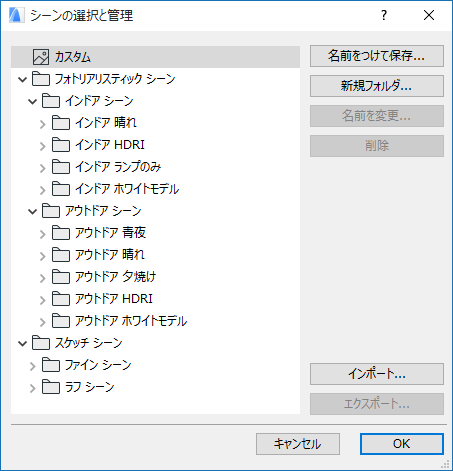Collapse the スケッチ シーン folder
Screen dimensions: 453x471
[22, 344]
